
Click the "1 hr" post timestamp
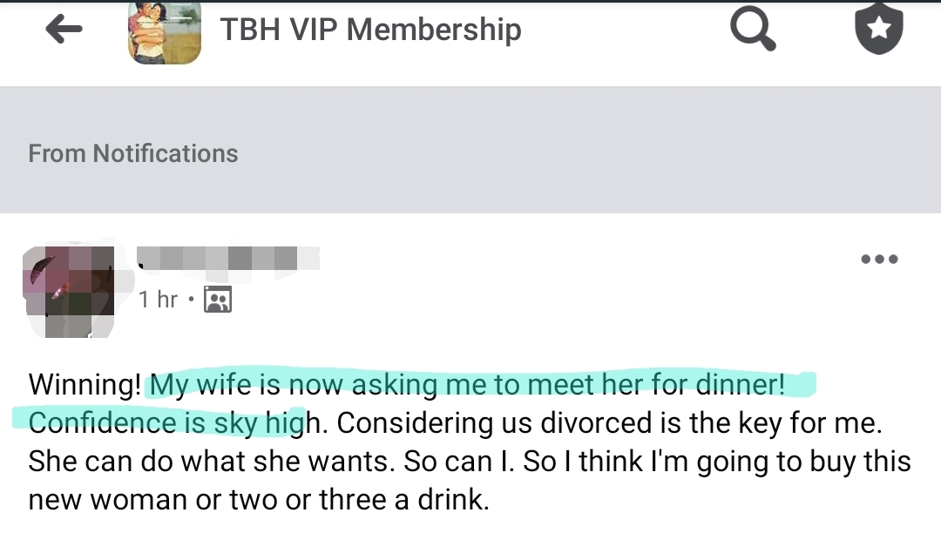tap(158, 300)
